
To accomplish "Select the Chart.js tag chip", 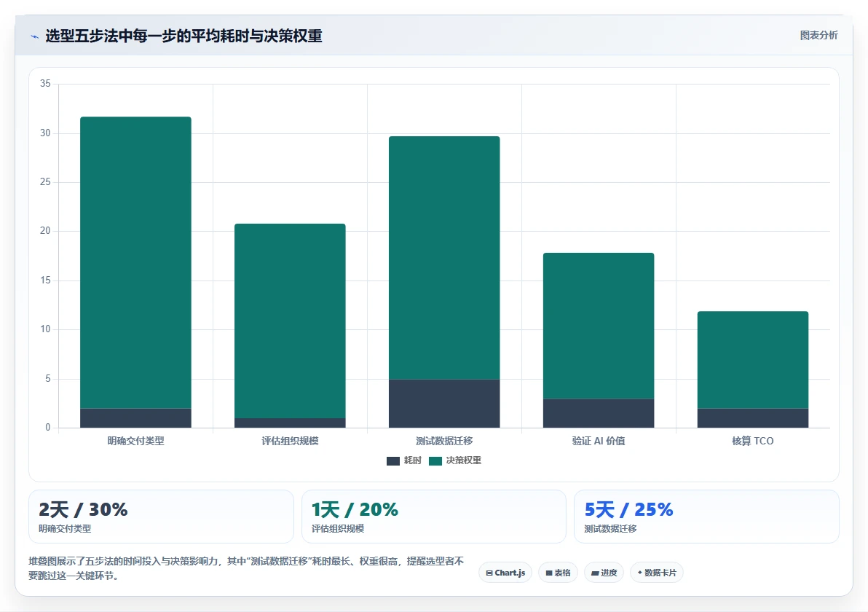I will point(505,573).
